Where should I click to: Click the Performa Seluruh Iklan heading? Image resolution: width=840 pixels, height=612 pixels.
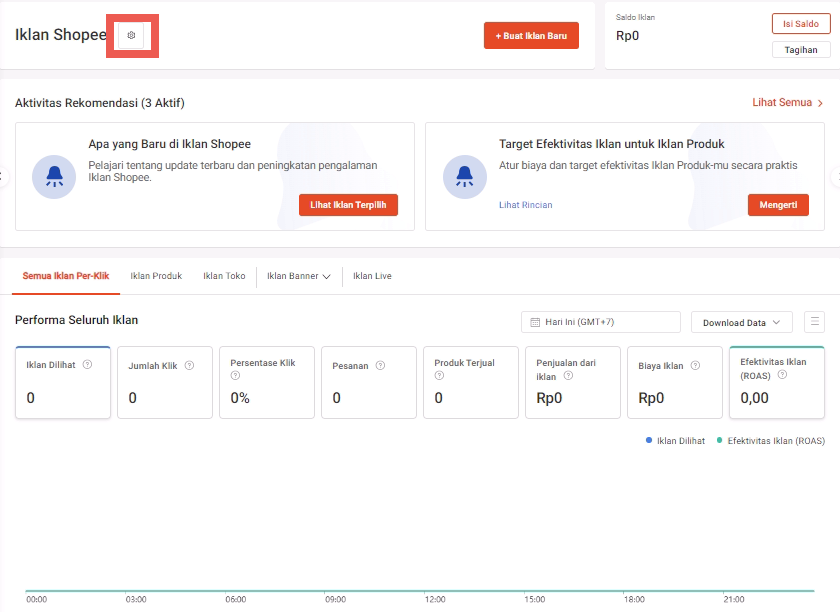pos(77,320)
